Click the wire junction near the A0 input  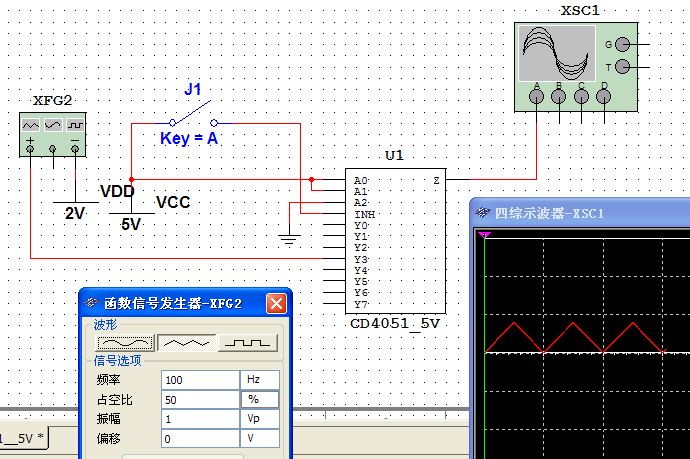(x=311, y=180)
